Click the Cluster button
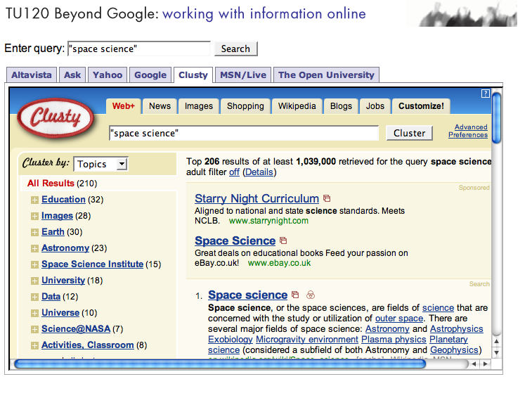This screenshot has width=532, height=398. 409,133
